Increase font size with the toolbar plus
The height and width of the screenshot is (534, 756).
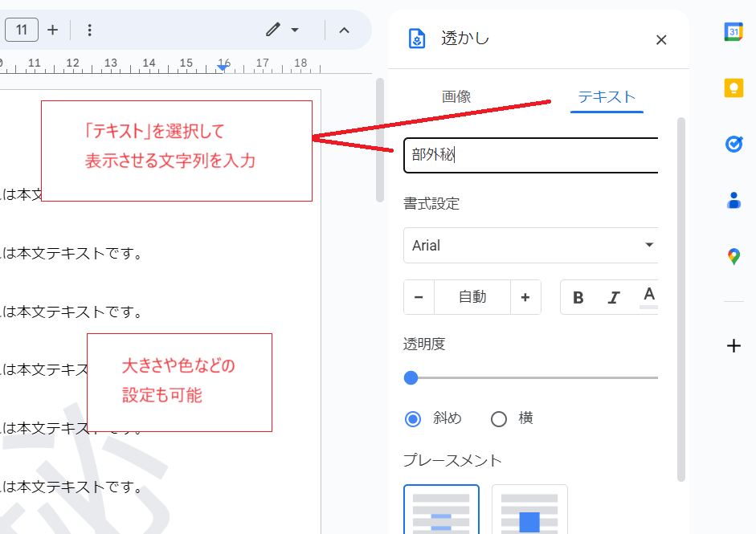click(52, 30)
